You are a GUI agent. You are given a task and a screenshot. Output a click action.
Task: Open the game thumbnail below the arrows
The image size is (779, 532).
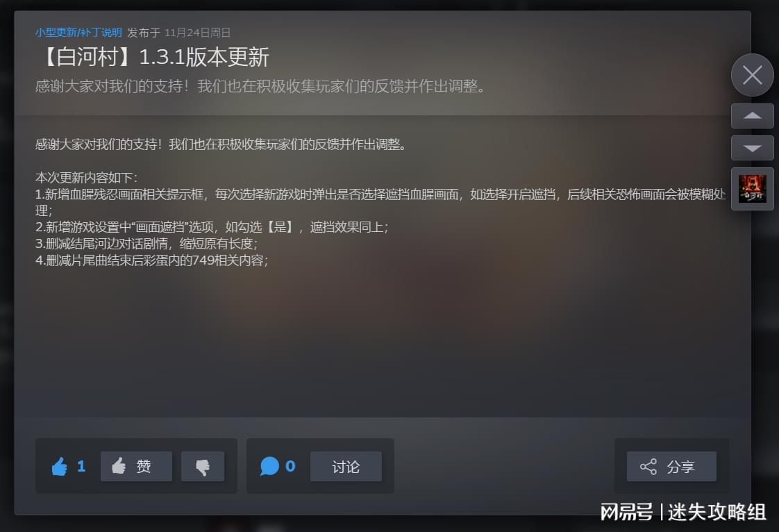click(x=752, y=189)
